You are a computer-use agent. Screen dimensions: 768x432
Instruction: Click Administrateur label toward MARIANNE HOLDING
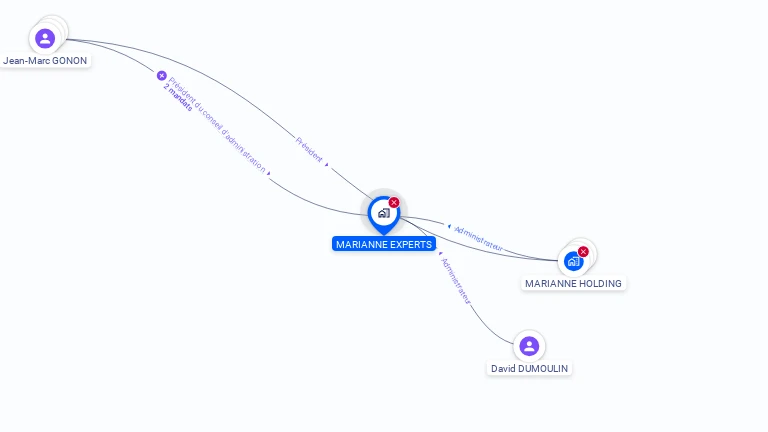pos(478,239)
